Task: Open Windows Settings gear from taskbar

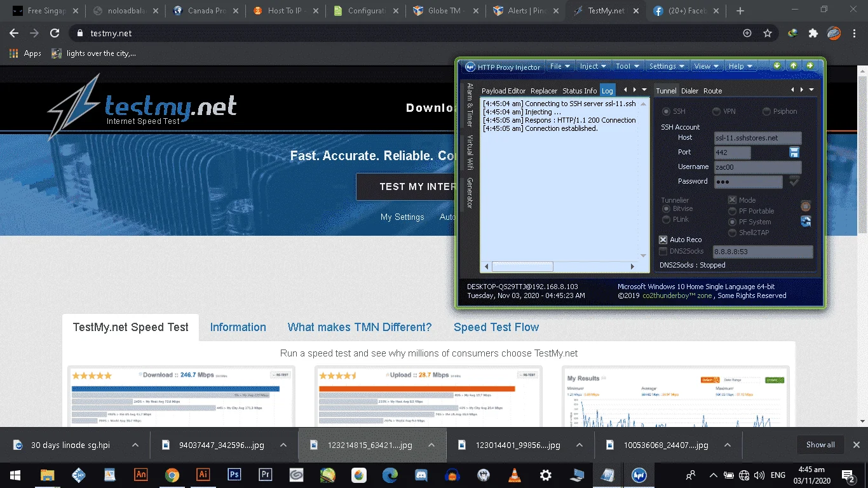Action: 546,475
